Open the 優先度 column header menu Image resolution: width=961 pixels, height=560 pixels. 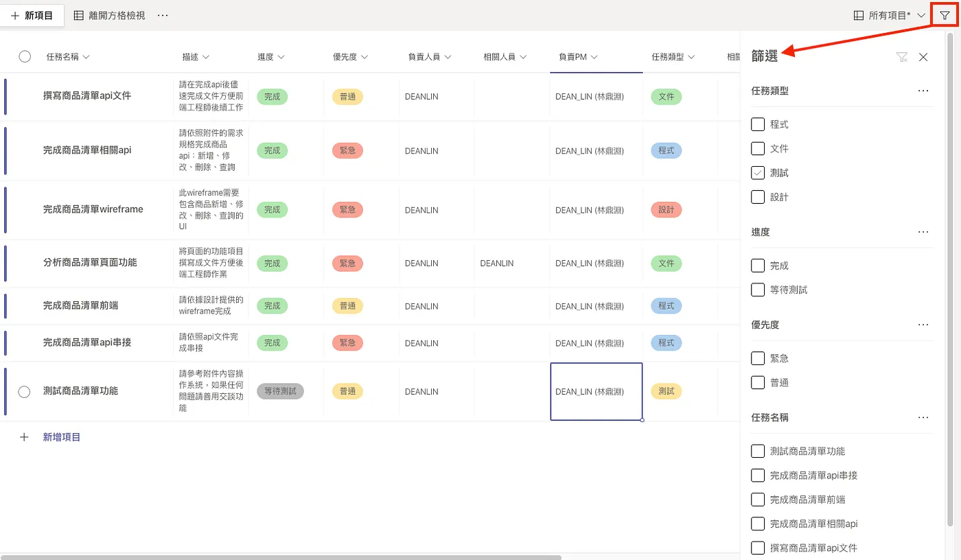click(x=351, y=57)
